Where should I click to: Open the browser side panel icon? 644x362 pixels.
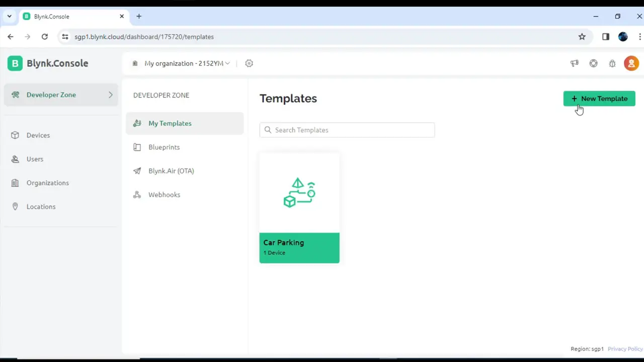tap(606, 37)
